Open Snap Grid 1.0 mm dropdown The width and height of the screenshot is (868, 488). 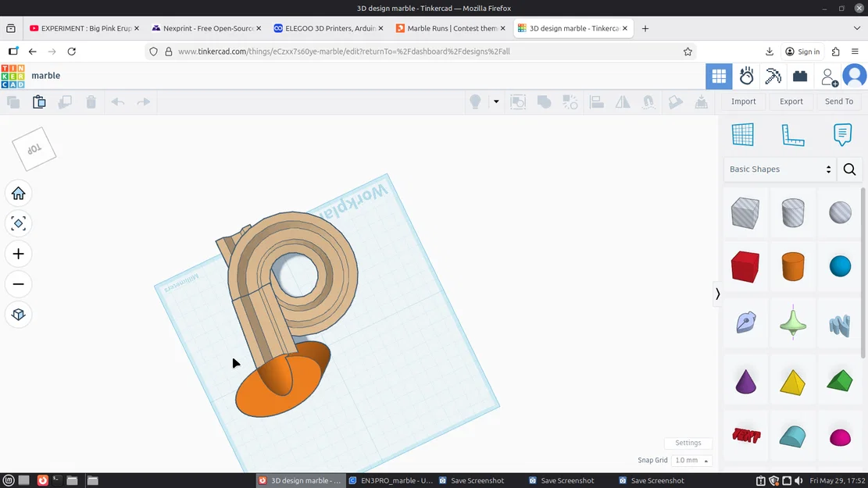point(691,461)
